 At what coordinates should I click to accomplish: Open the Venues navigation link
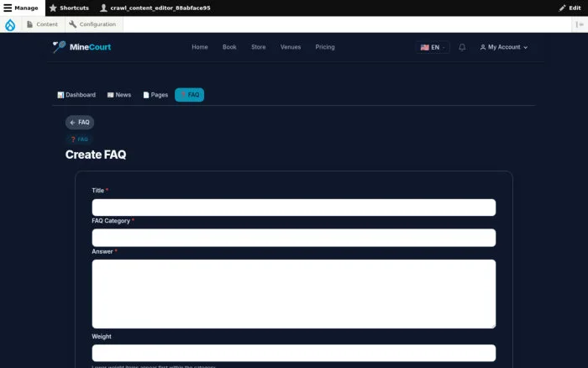tap(291, 47)
